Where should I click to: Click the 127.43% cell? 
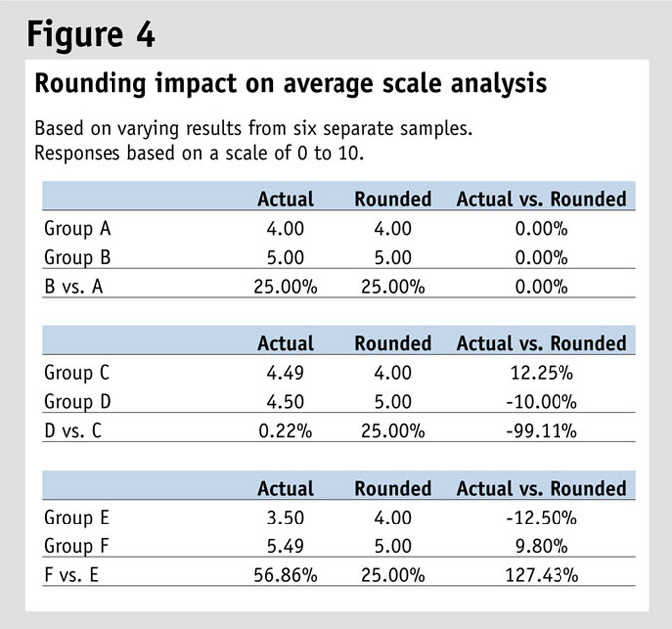[541, 575]
